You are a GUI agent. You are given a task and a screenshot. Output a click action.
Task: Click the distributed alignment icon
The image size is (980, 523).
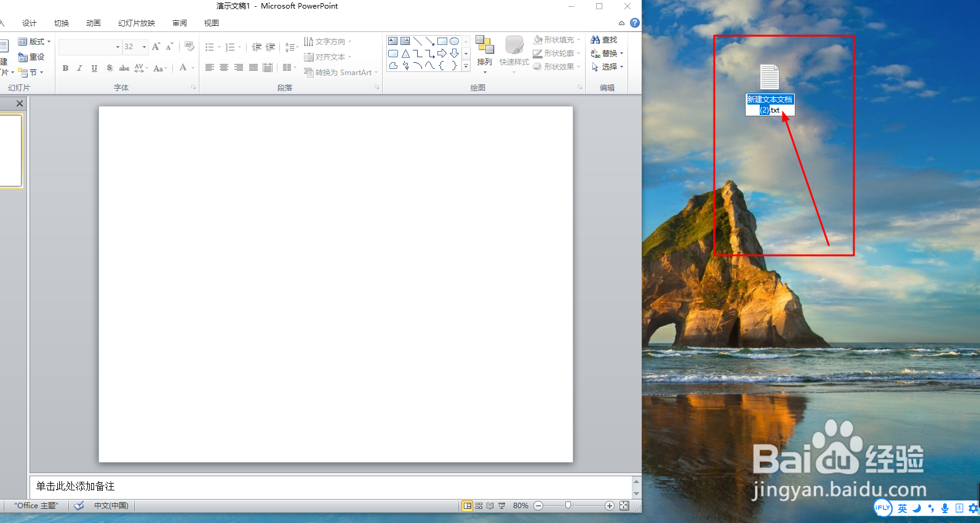click(x=268, y=68)
